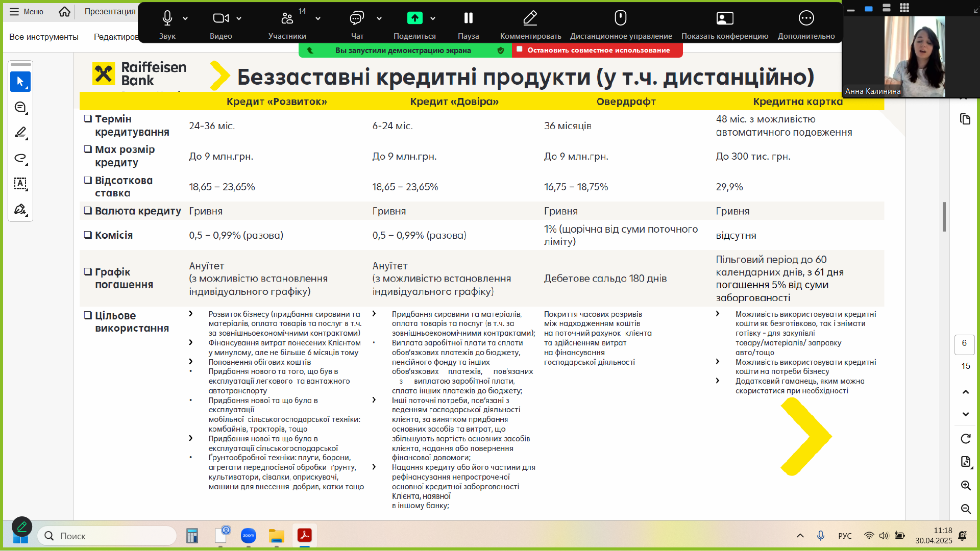
Task: Open Редактировать menu item
Action: tap(116, 37)
